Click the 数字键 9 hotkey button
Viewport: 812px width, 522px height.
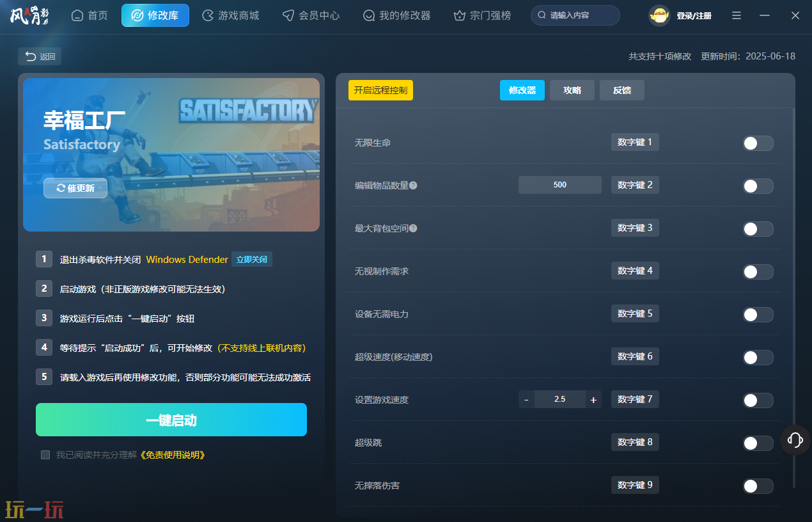[x=635, y=485]
